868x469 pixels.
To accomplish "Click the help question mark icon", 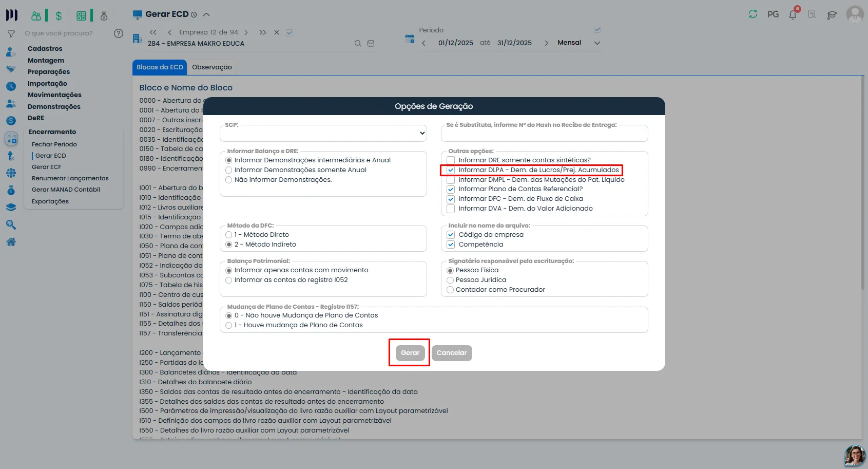I will (x=119, y=33).
